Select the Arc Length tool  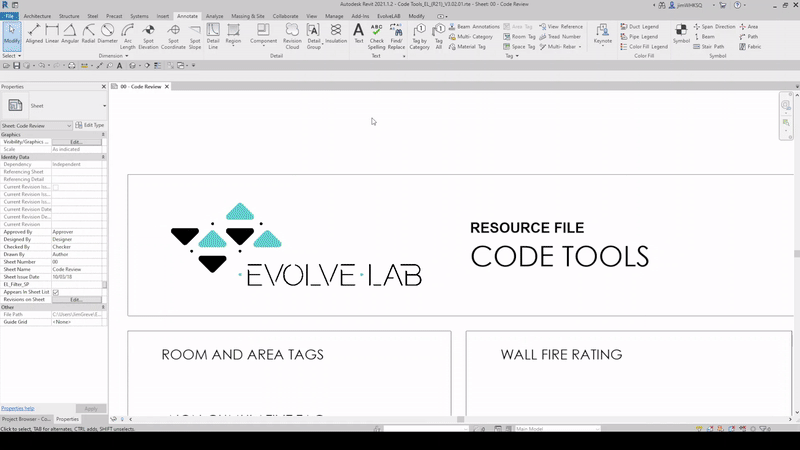point(128,36)
